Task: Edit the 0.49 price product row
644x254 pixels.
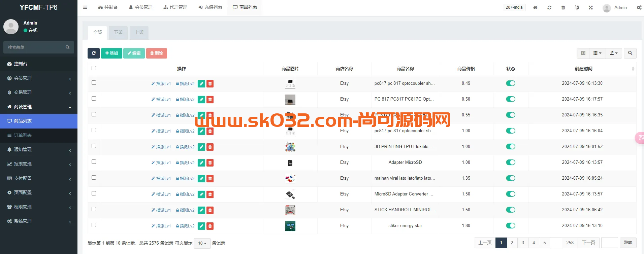Action: click(201, 84)
